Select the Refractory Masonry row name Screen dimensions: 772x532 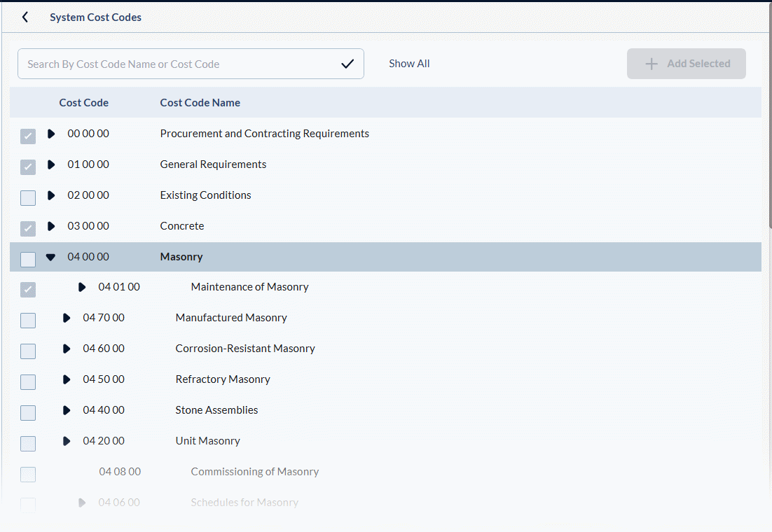pyautogui.click(x=222, y=379)
